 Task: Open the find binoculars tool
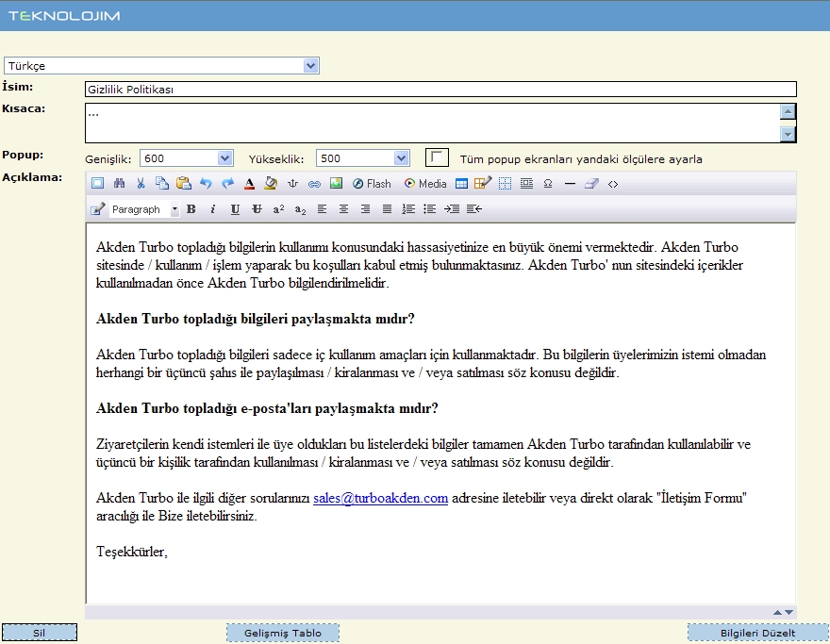(x=119, y=184)
